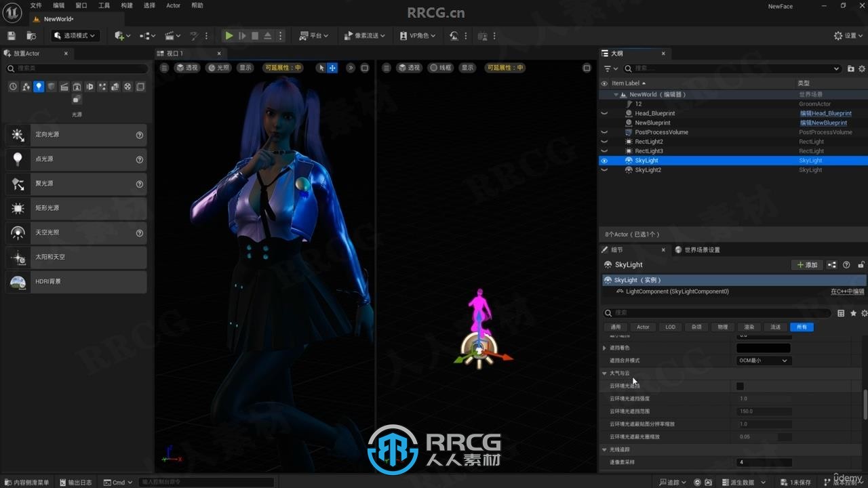The height and width of the screenshot is (488, 868).
Task: Enable 云环境光遮挡 checkbox
Action: [x=741, y=386]
